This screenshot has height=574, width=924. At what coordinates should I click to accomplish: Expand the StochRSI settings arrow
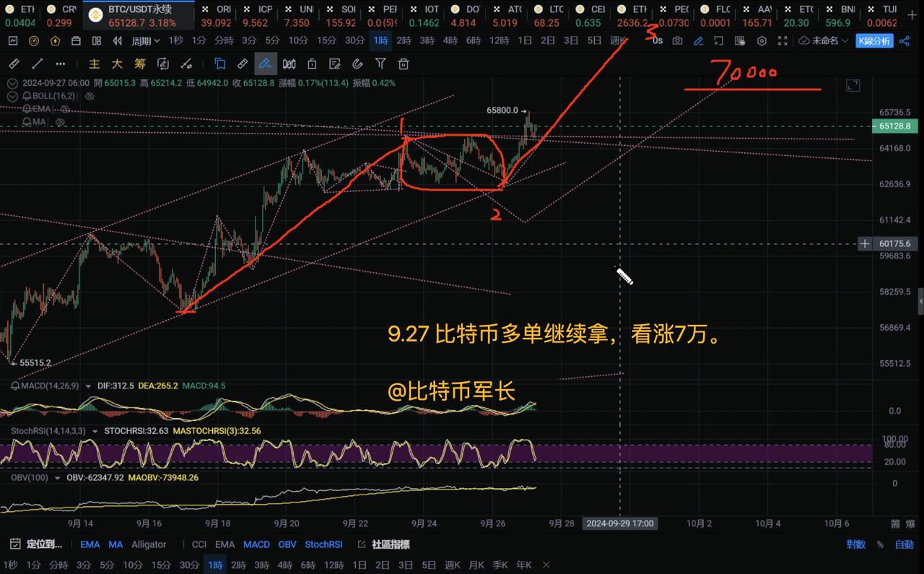pyautogui.click(x=95, y=431)
